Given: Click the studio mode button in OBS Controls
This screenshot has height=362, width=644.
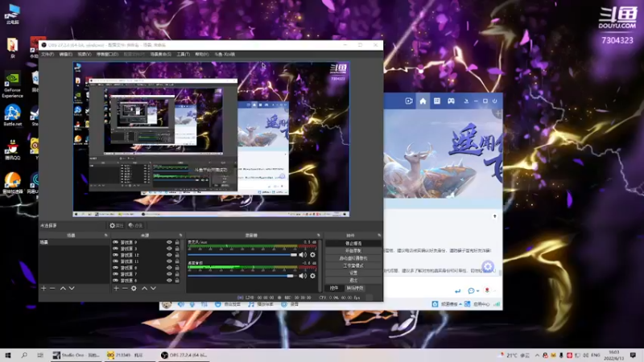Looking at the screenshot, I should point(353,265).
